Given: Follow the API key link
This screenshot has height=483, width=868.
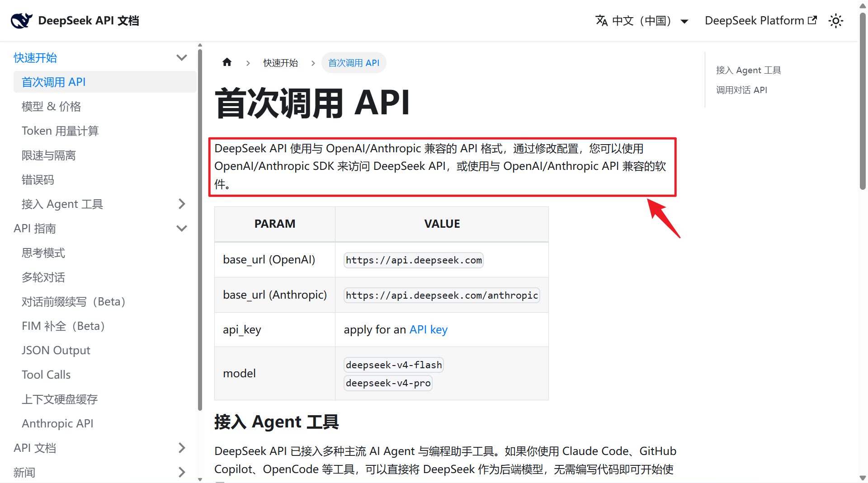Looking at the screenshot, I should [x=429, y=330].
